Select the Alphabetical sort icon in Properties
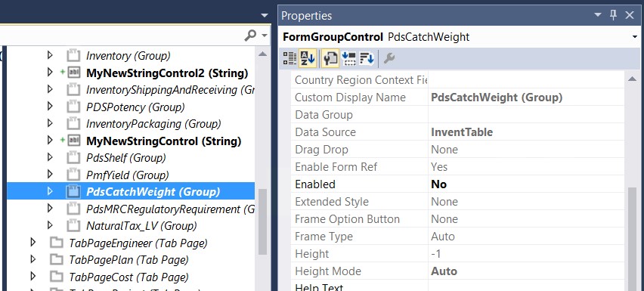This screenshot has height=291, width=644. point(307,58)
